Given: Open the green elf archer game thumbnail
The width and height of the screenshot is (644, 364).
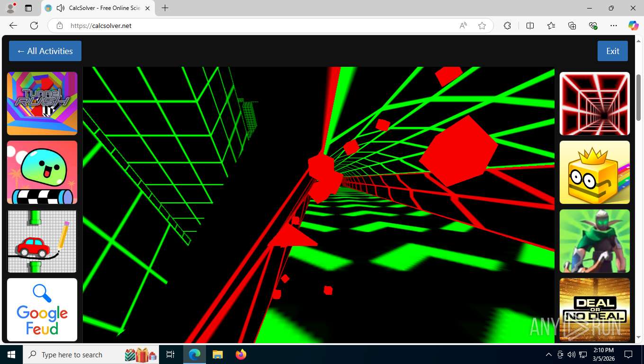Looking at the screenshot, I should (595, 241).
